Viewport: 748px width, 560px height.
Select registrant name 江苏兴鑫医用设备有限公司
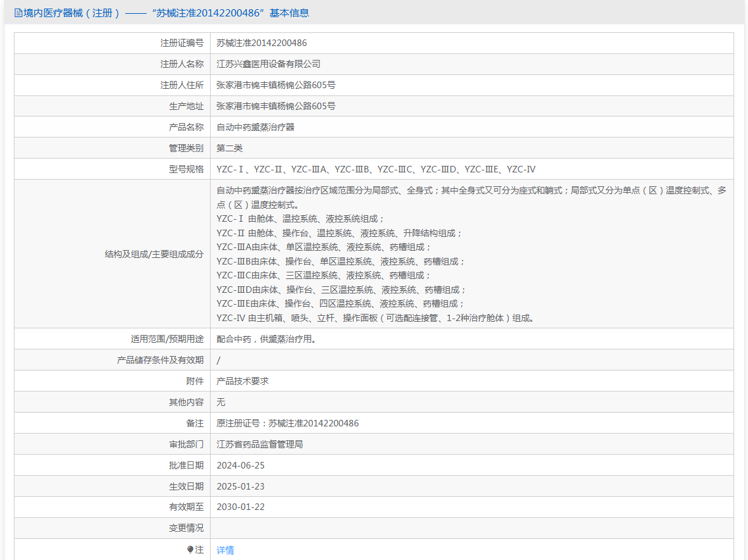[x=268, y=64]
